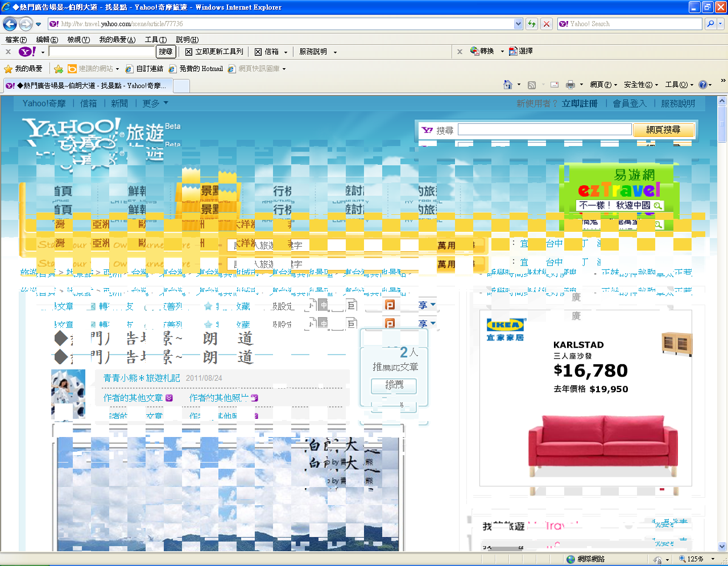Click the 立即註冊 link
The width and height of the screenshot is (728, 566).
pos(580,103)
